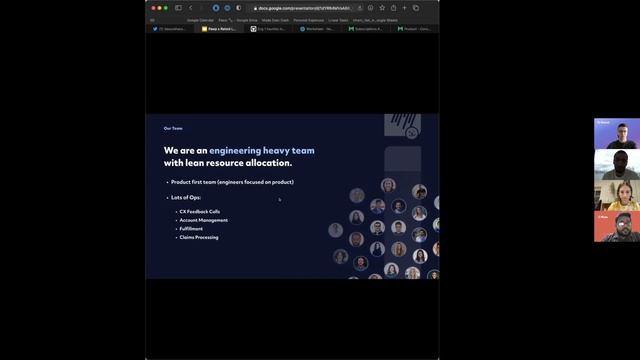640x360 pixels.
Task: Toggle the Safari sidebar icon
Action: 178,8
